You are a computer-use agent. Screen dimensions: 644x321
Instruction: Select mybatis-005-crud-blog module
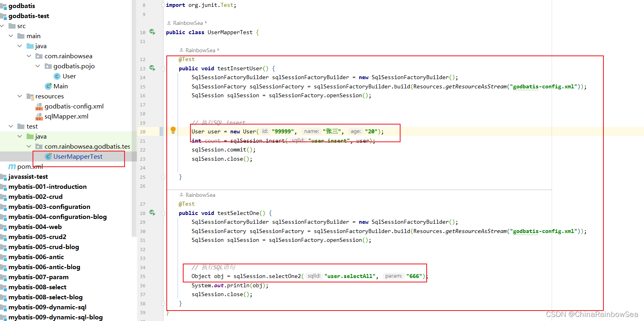point(44,247)
